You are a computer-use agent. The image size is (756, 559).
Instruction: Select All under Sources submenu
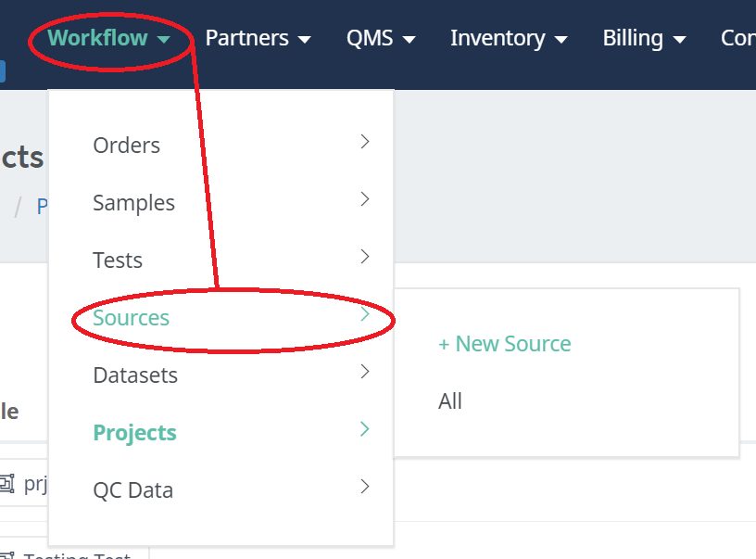tap(450, 401)
